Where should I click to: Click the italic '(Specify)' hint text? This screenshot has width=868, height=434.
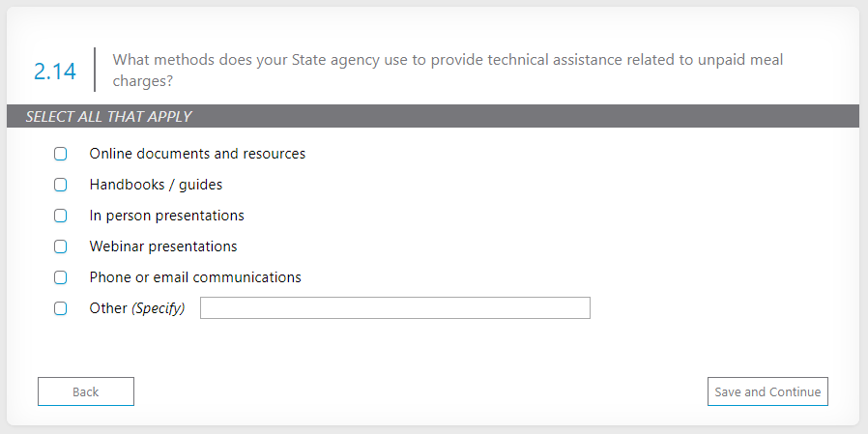coord(158,308)
